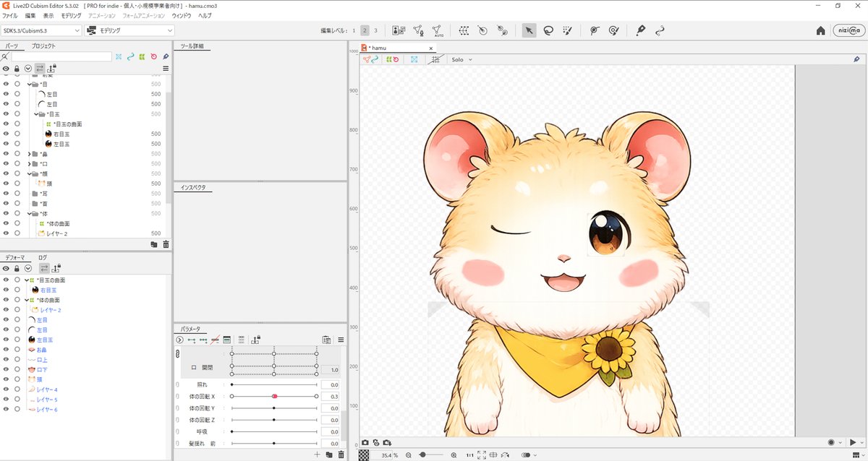This screenshot has width=868, height=461.
Task: Click the Create Rotation Deformer icon
Action: pyautogui.click(x=482, y=30)
